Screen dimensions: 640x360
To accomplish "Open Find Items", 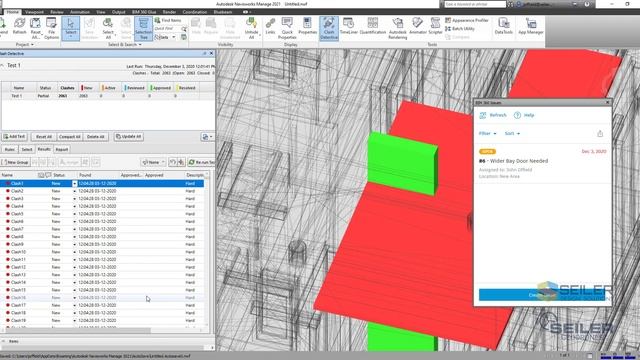I will tap(168, 20).
